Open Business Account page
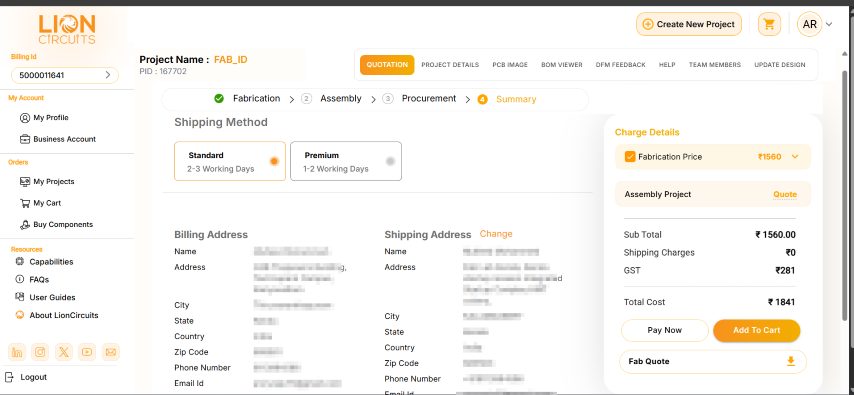Screen dimensions: 854x395 click(x=64, y=139)
